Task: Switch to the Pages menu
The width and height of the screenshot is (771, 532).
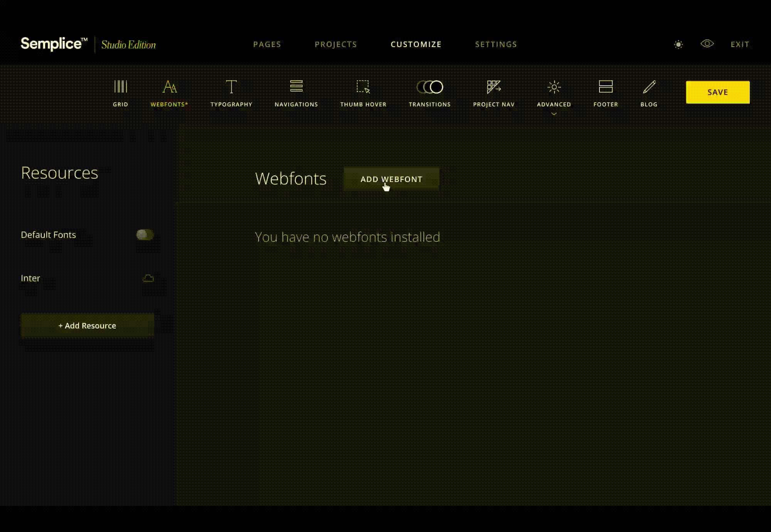Action: tap(267, 45)
